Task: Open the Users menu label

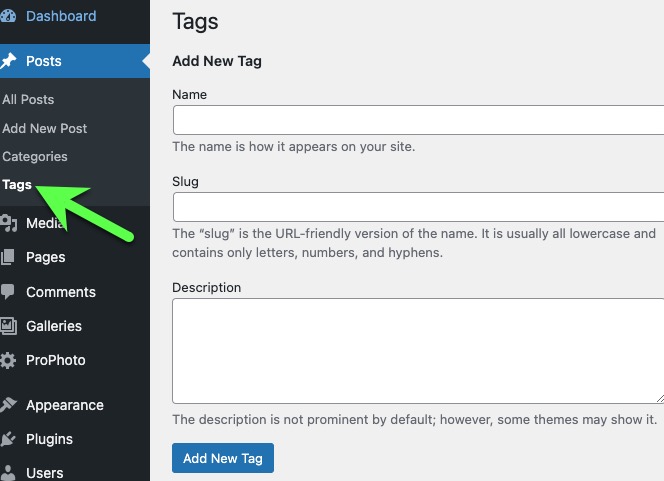Action: [44, 473]
